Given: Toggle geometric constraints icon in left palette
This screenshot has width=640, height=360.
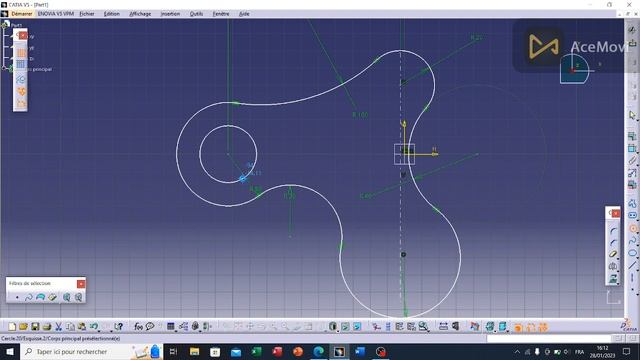Looking at the screenshot, I should [x=21, y=91].
